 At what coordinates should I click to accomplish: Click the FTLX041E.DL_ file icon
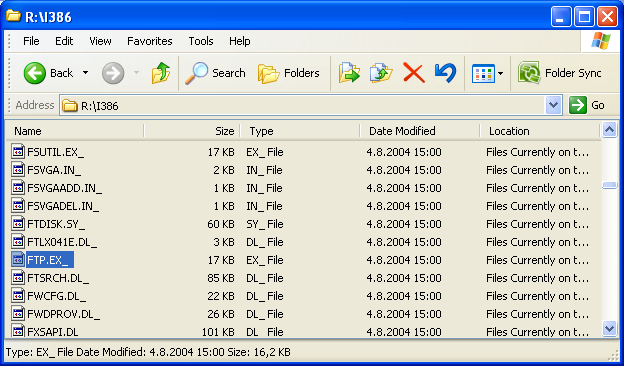[x=18, y=242]
